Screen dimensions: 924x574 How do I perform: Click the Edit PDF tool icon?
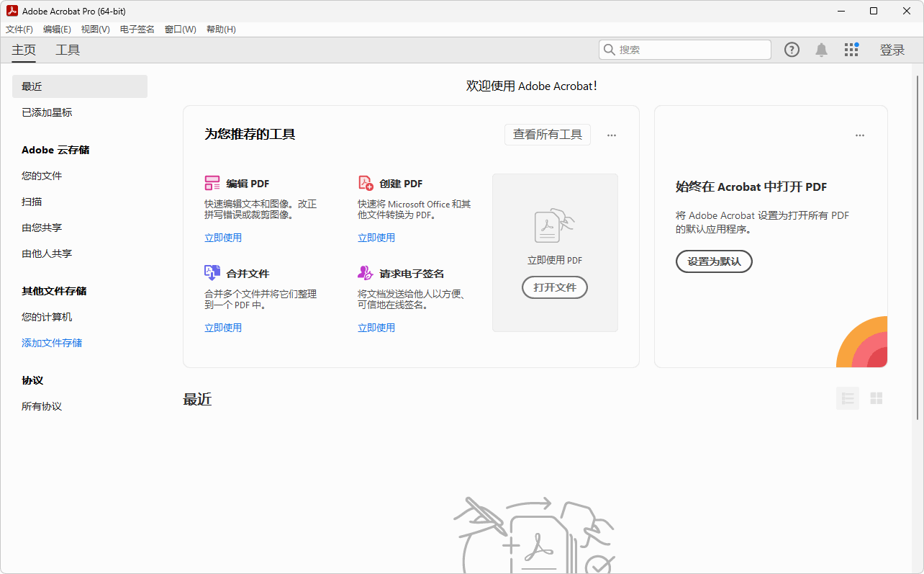point(212,183)
